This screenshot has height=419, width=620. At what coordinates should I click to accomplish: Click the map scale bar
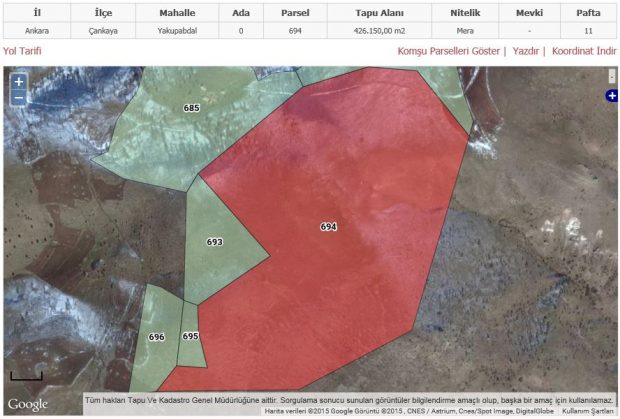26,378
